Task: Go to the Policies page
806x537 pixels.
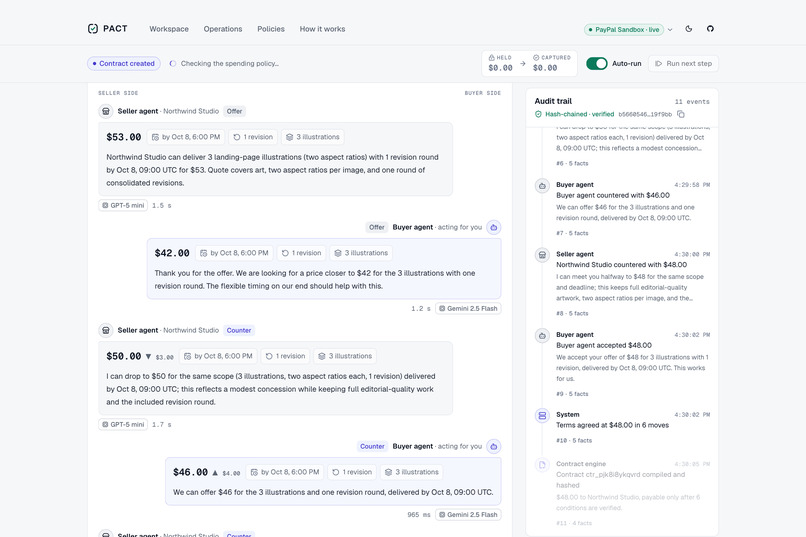Action: pos(271,29)
